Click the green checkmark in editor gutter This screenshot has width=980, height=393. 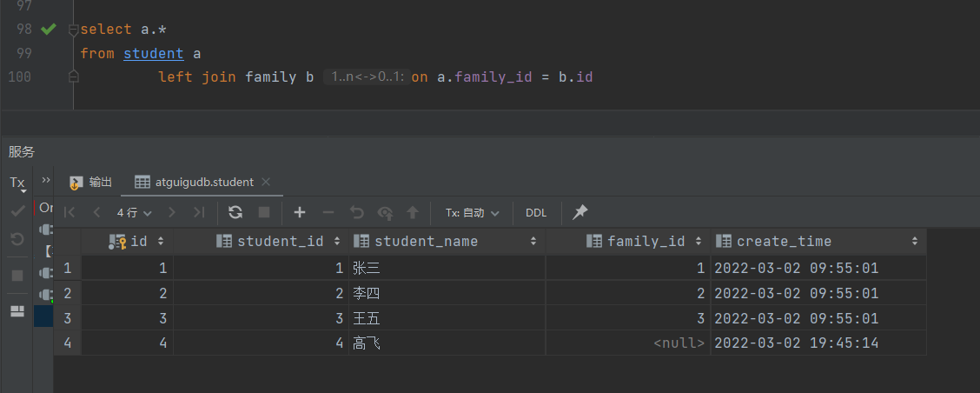tap(49, 30)
